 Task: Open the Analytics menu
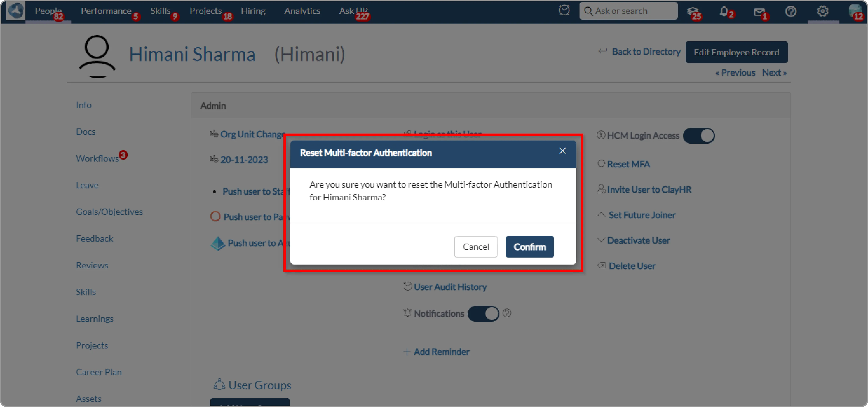click(302, 11)
